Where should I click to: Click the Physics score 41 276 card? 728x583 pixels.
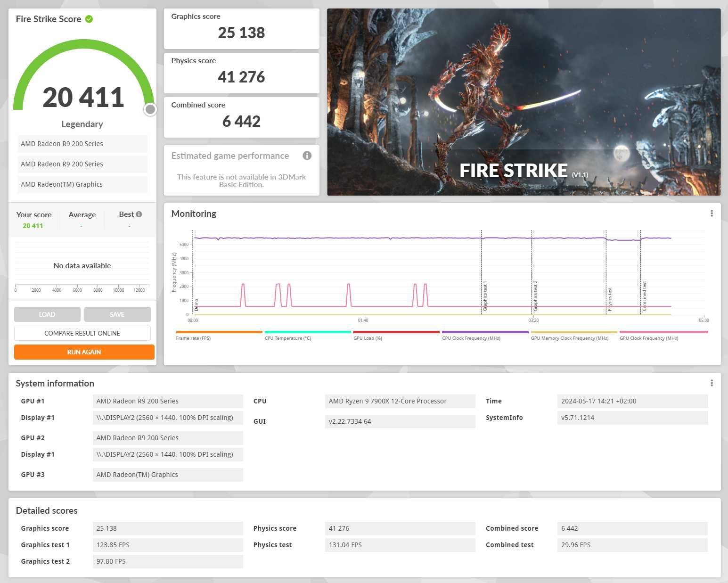point(241,73)
